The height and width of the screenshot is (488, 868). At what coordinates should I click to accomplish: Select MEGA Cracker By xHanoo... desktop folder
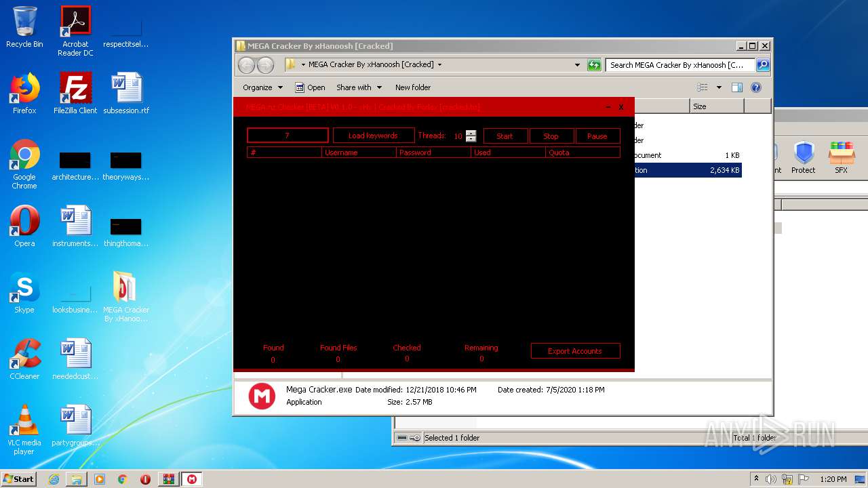point(126,297)
